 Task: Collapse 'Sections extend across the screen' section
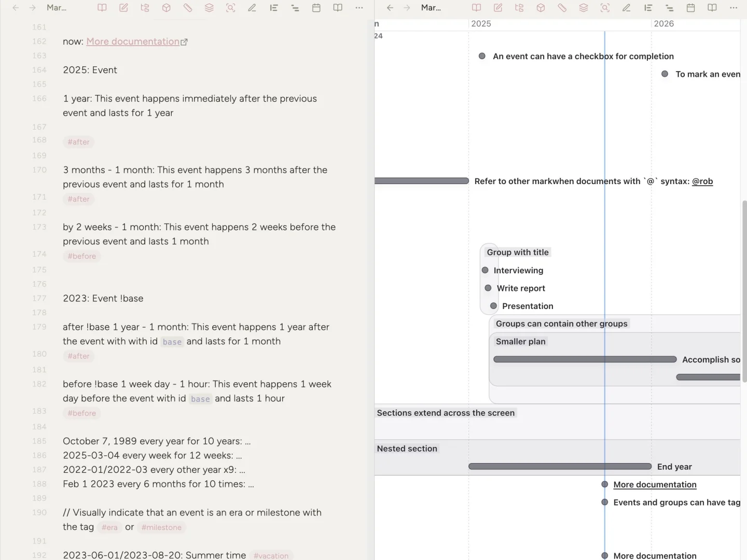click(446, 413)
